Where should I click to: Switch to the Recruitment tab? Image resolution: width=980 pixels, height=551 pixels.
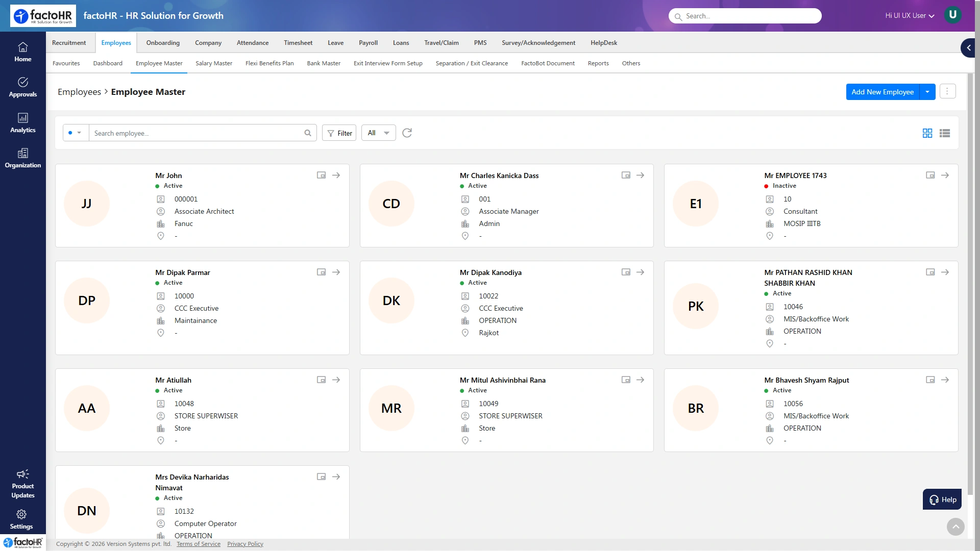(69, 43)
